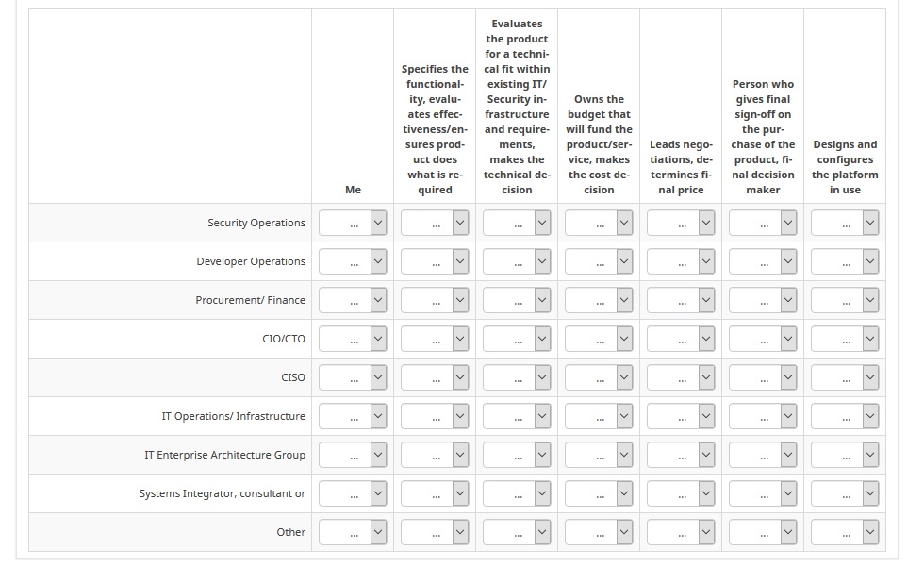Open final sign-off dropdown for CISO

coord(763,377)
